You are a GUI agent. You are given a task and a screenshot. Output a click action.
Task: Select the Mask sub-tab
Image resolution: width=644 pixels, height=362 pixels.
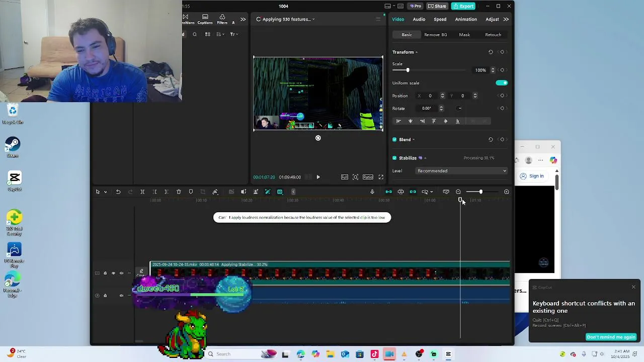(x=464, y=35)
